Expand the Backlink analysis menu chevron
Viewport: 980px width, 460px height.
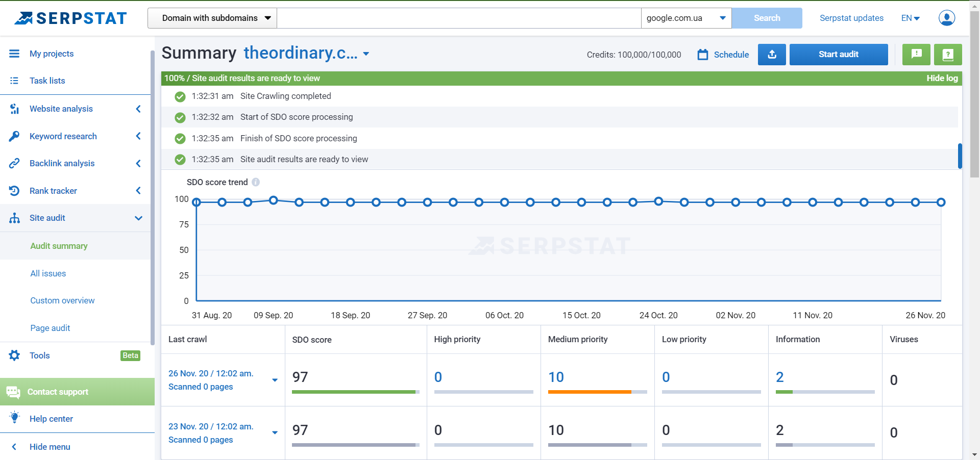point(138,163)
